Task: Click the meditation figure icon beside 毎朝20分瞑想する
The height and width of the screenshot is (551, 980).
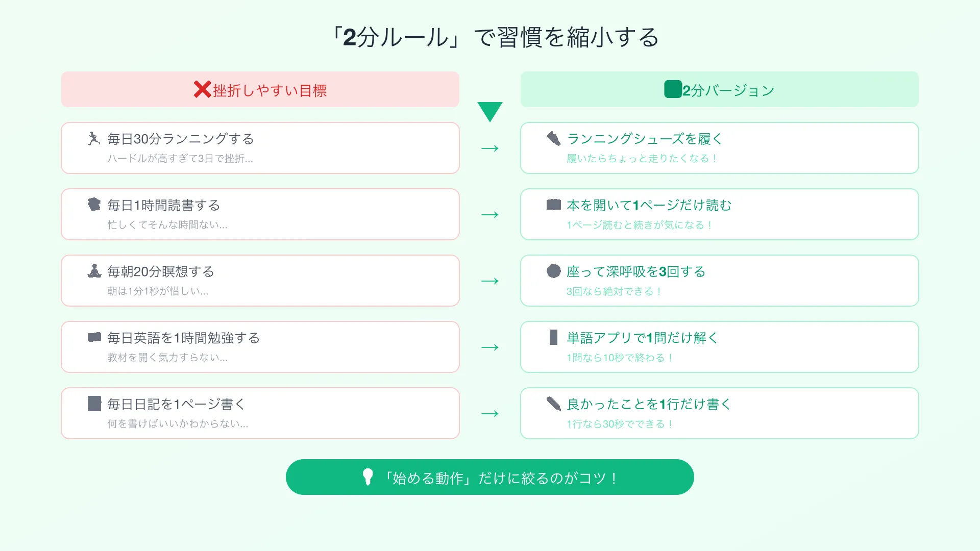Action: coord(94,271)
